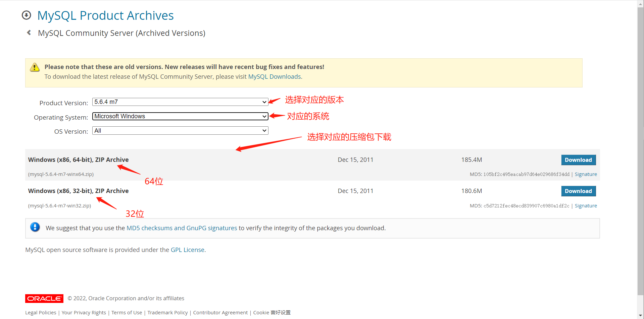This screenshot has height=319, width=644.
Task: Click the 32-bit archive date Dec 15, 2011
Action: click(355, 191)
